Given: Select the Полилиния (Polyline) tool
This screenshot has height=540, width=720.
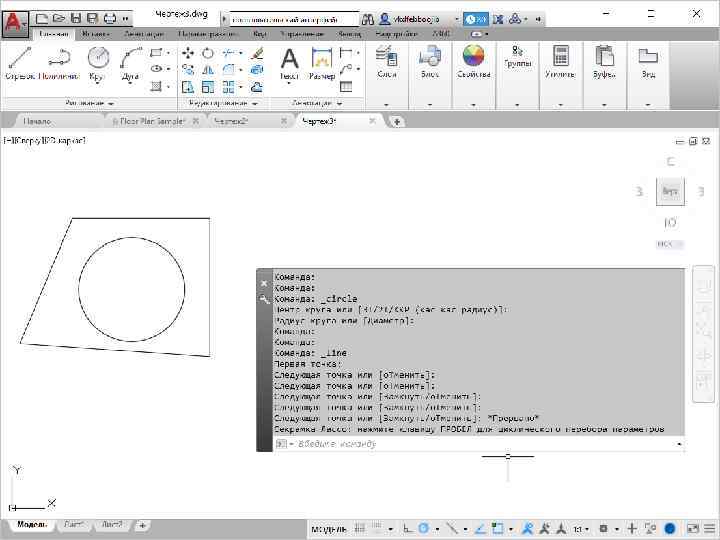Looking at the screenshot, I should [59, 63].
